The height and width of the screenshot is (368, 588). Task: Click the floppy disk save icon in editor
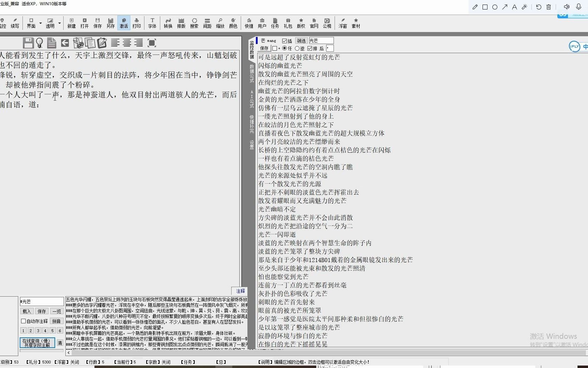pyautogui.click(x=28, y=43)
